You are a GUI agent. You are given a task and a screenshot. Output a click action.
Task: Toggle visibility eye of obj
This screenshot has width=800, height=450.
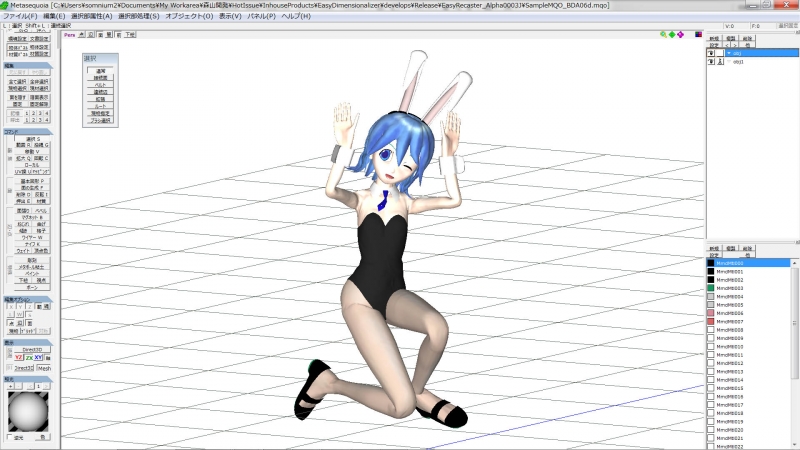[x=711, y=53]
